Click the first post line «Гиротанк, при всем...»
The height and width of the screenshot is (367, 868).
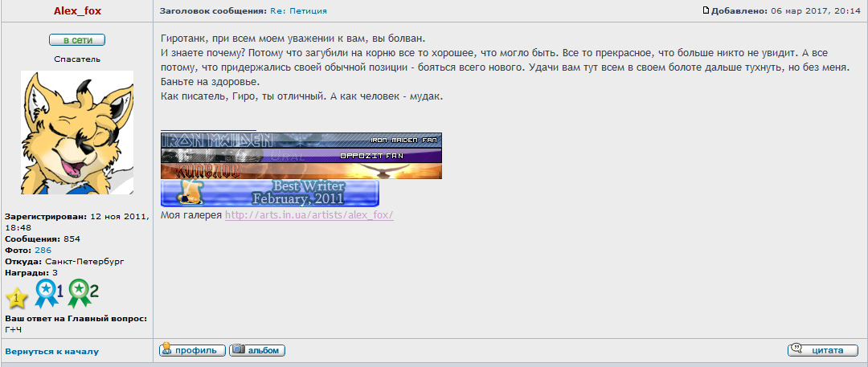coord(293,40)
